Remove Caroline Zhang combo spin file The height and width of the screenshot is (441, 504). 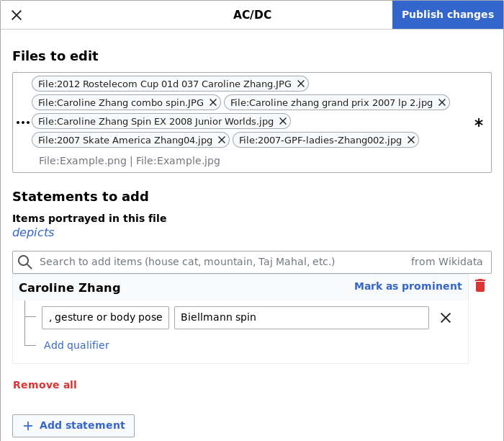tap(213, 102)
